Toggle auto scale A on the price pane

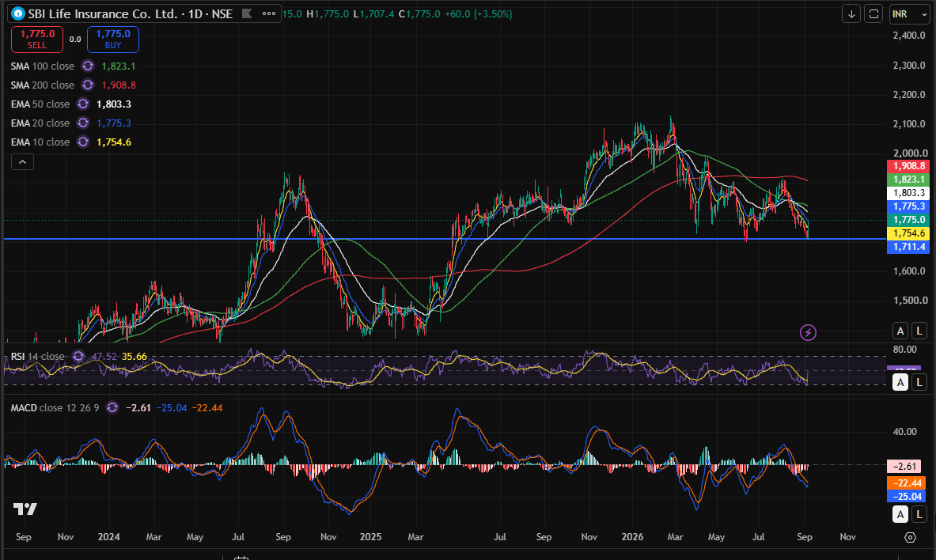(900, 330)
